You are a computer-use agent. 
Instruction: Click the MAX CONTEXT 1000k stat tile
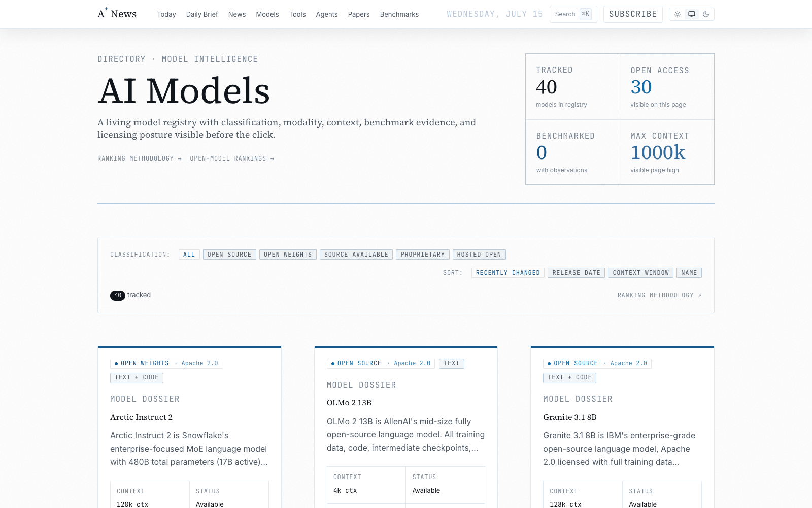point(667,152)
